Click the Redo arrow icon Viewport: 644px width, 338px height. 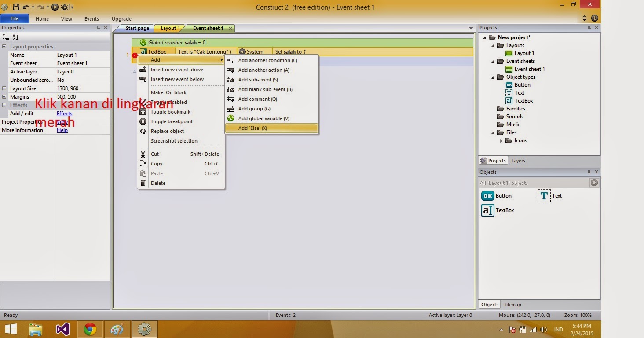[x=40, y=7]
